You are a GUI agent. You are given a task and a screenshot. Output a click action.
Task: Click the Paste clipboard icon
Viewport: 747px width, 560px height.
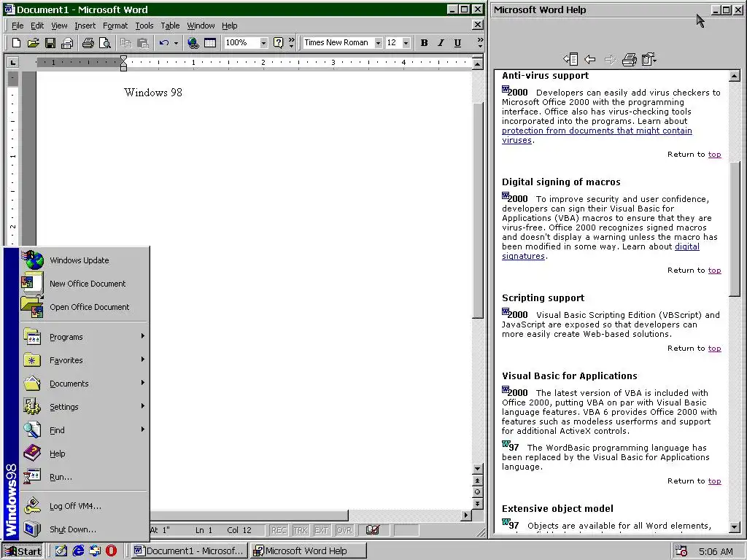(143, 43)
